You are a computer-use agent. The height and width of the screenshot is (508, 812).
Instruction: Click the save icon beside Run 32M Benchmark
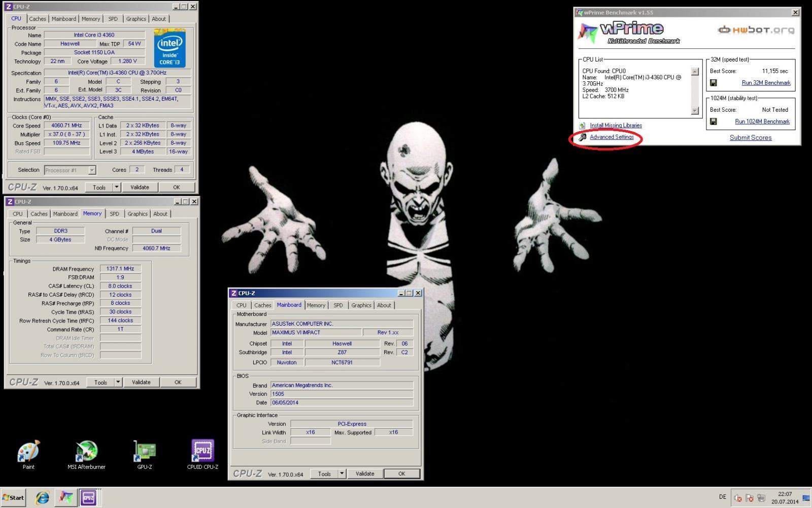click(x=713, y=83)
